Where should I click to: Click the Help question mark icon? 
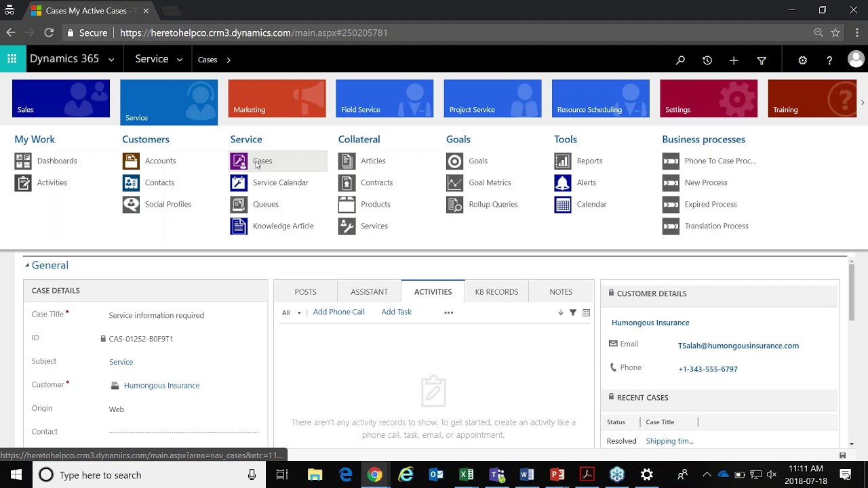[x=829, y=60]
